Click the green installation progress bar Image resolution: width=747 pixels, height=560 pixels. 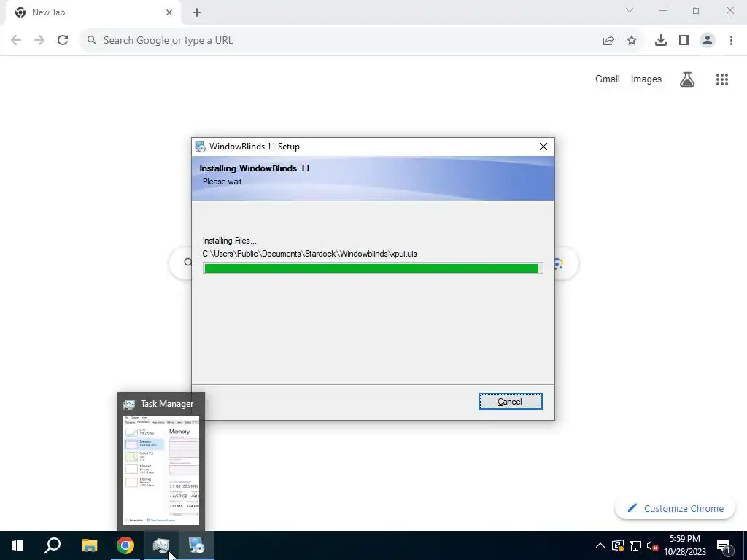coord(373,268)
